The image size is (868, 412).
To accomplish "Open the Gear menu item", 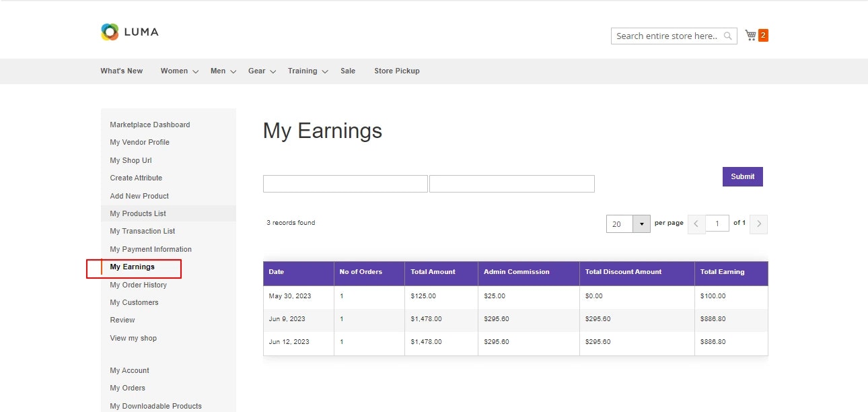I will [x=256, y=71].
